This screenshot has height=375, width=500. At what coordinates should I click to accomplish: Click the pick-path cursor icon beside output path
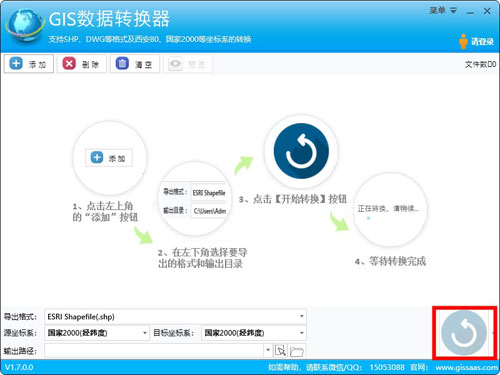280,350
